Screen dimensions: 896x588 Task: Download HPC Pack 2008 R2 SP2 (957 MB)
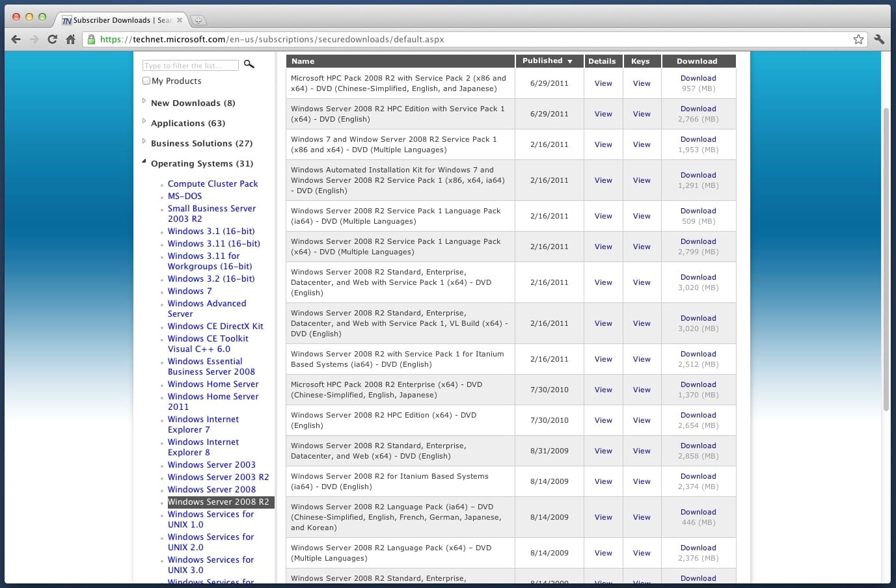coord(698,78)
